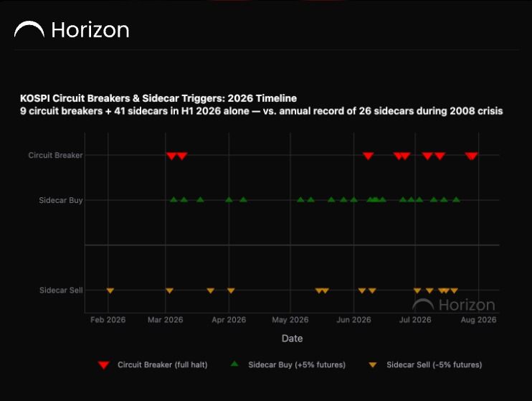Click the Horizon brand name text
Viewport: 532px width, 401px height.
tap(90, 30)
